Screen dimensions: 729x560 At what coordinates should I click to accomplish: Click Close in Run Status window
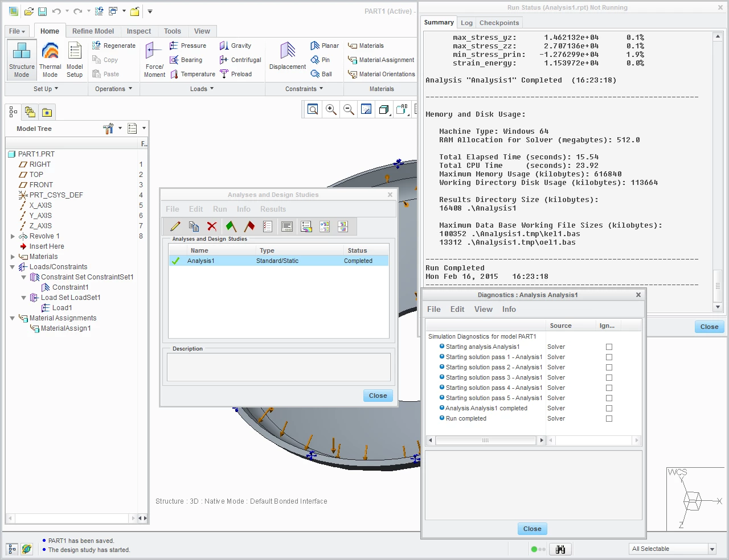709,327
